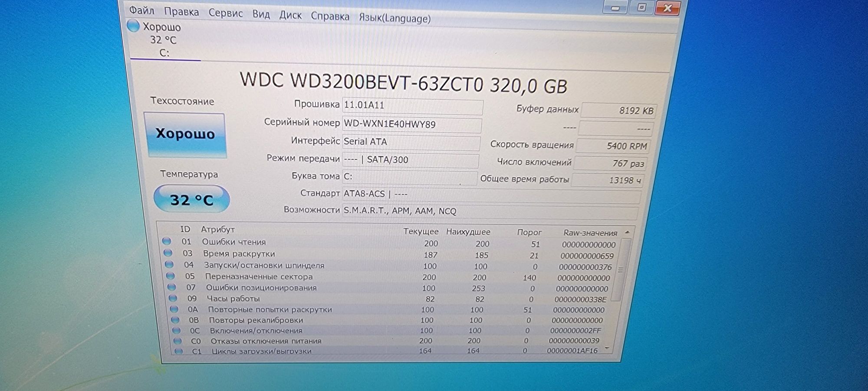Screen dimensions: 868x391
Task: Click the Режим передачи field SATA/300
Action: [410, 160]
